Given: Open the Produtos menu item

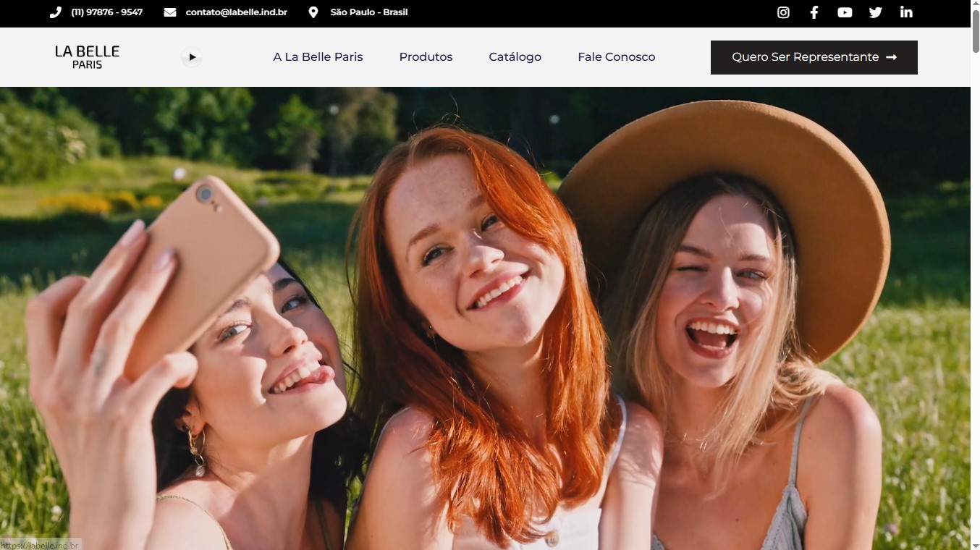Looking at the screenshot, I should click(426, 56).
